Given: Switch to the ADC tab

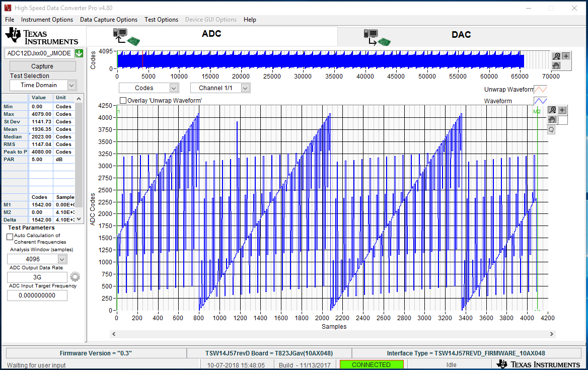Looking at the screenshot, I should point(212,36).
